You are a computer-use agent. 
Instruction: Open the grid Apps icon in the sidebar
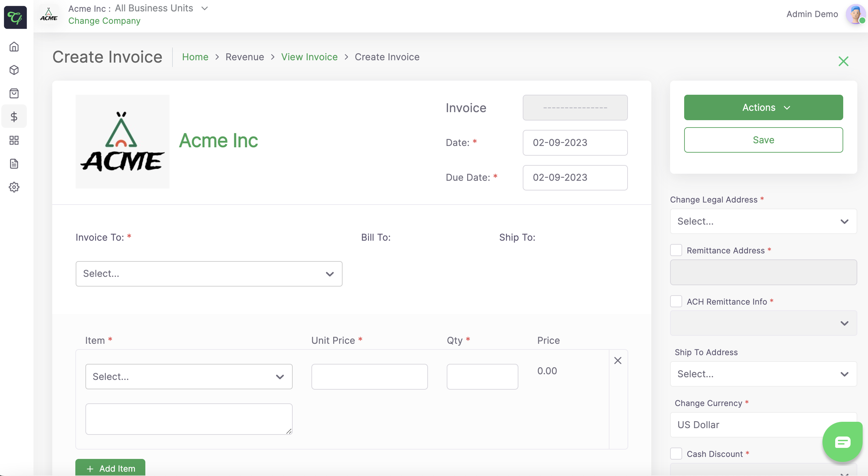click(14, 141)
